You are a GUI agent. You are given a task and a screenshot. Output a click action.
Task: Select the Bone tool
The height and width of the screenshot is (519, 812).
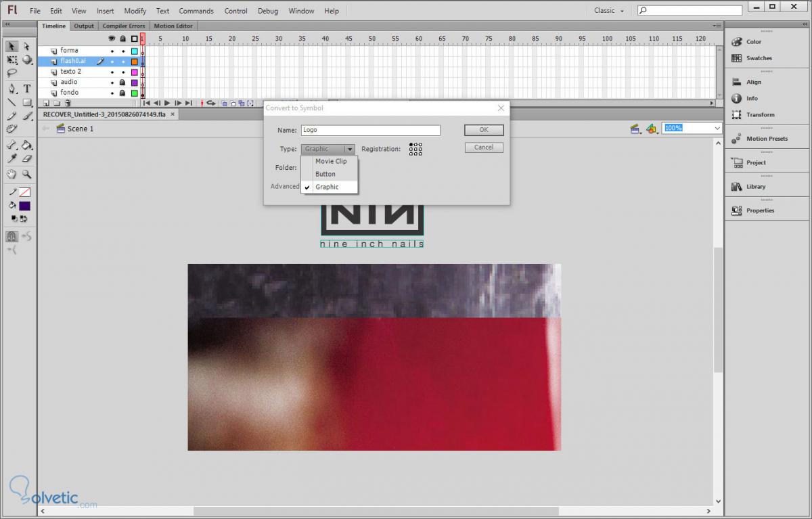(12, 145)
